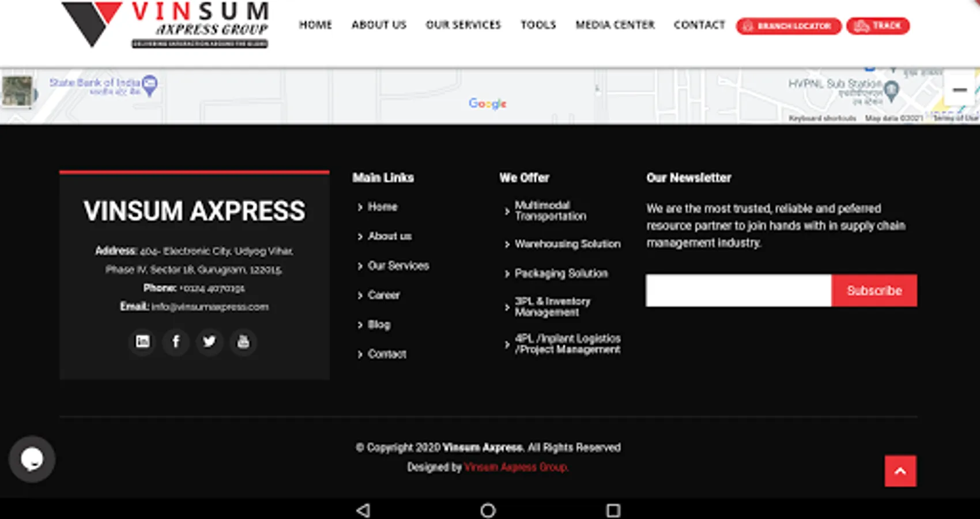Viewport: 980px width, 519px height.
Task: Open the chat bubble widget
Action: (32, 459)
